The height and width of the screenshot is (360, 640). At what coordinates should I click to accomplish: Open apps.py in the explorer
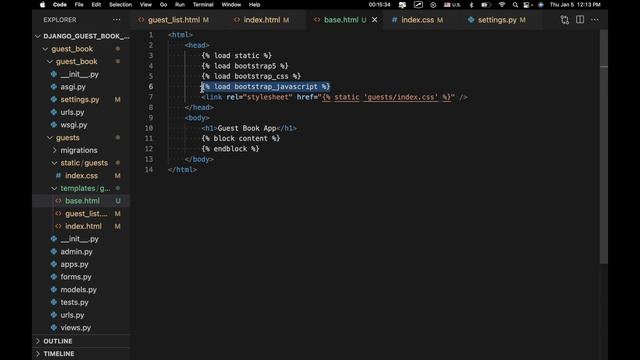click(x=74, y=264)
